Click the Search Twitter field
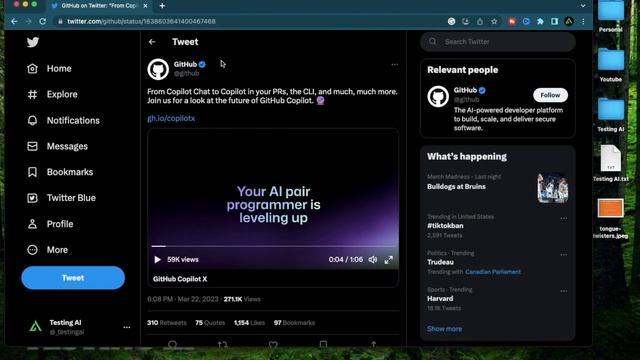 pyautogui.click(x=498, y=42)
